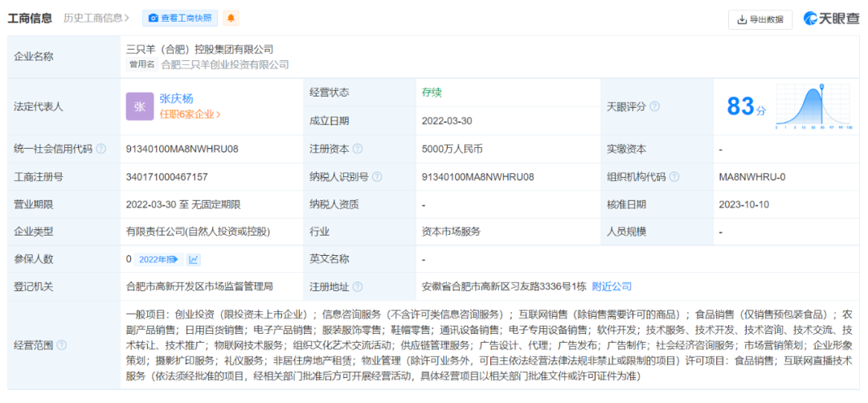Click the purple 张 avatar icon
868x403 pixels.
coord(139,106)
